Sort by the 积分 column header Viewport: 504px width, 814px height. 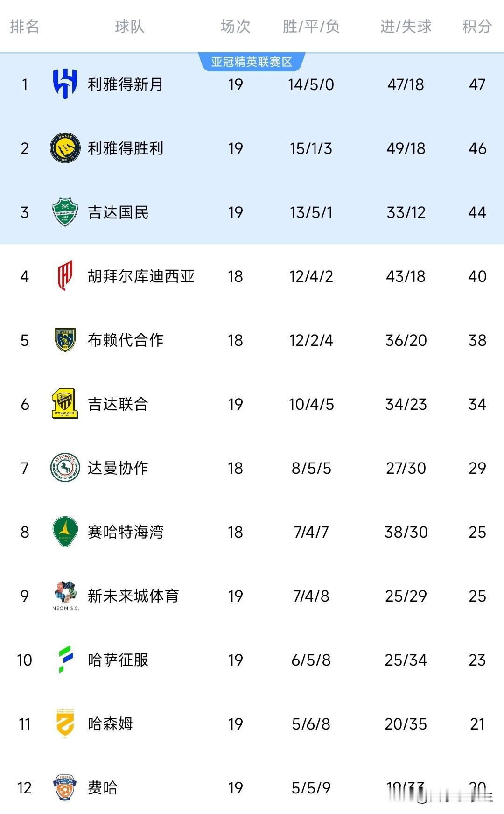(x=477, y=27)
